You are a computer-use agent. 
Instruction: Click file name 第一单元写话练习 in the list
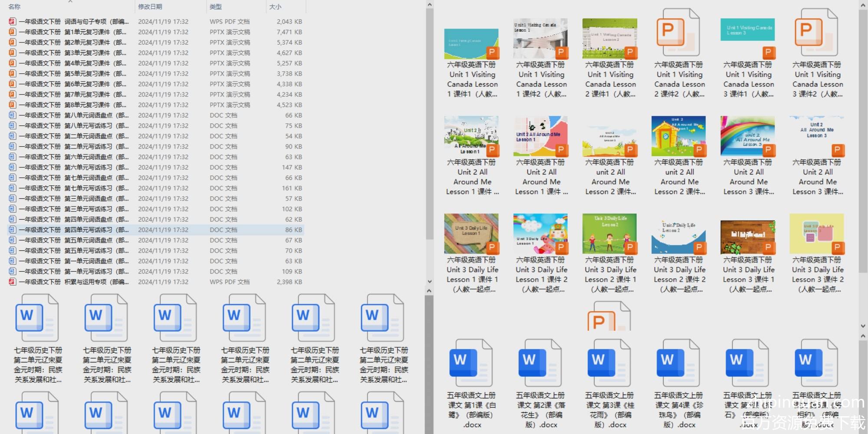(74, 271)
